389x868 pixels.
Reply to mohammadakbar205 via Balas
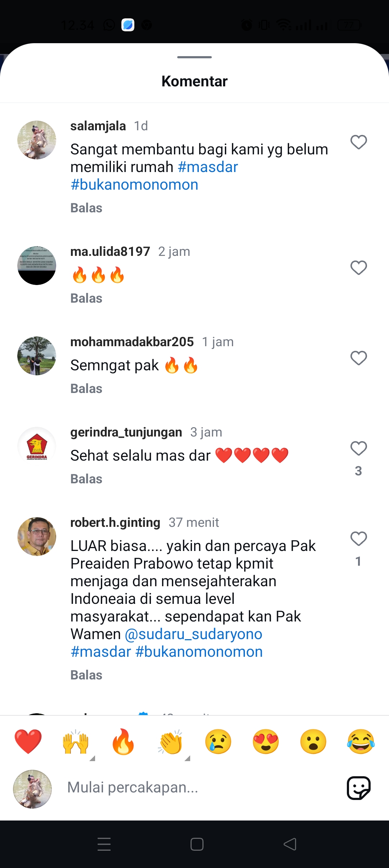[86, 389]
